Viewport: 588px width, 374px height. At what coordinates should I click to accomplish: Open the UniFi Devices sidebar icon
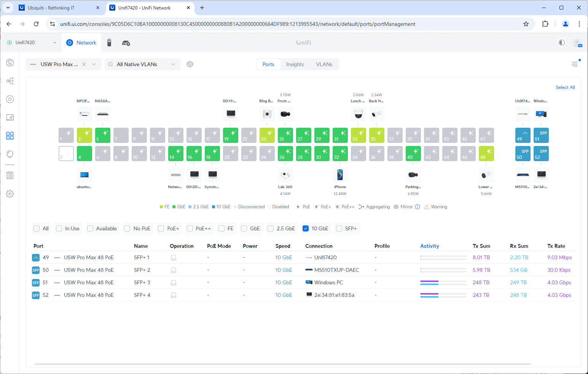10,99
